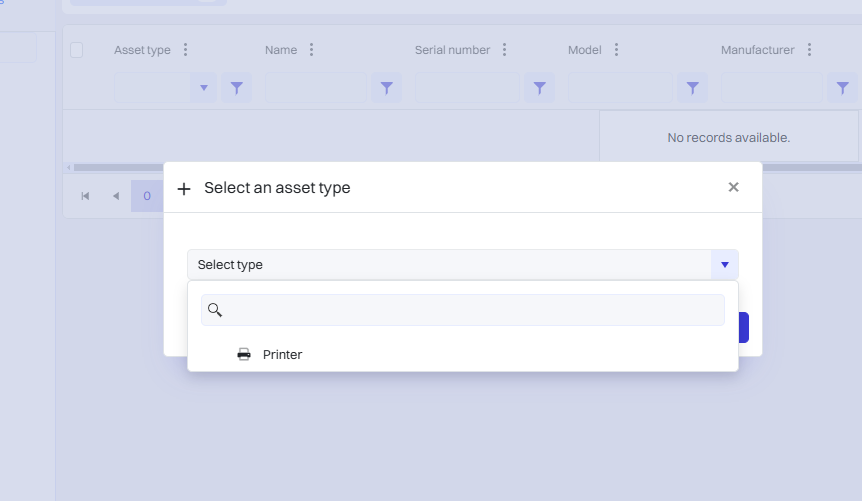Open the Asset type column options menu

click(185, 50)
